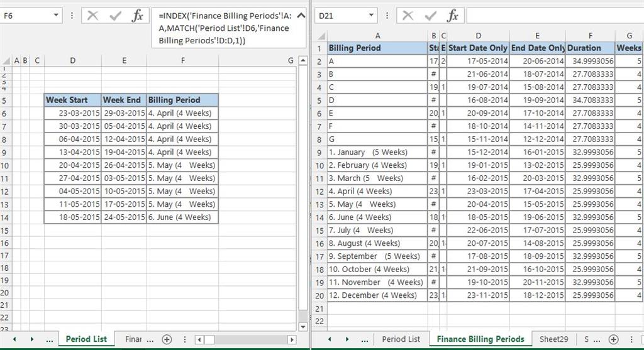Click End Date Only header cell
This screenshot has height=350, width=644.
click(538, 48)
